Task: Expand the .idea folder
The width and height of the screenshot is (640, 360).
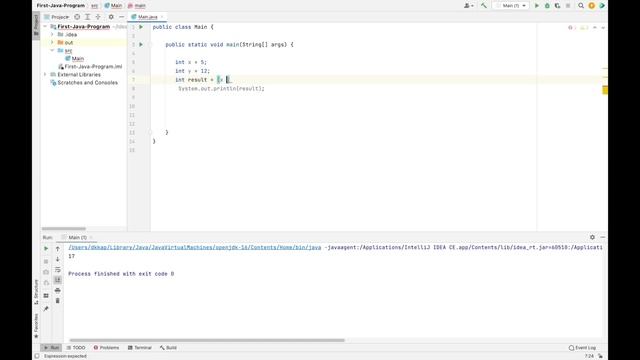Action: click(52, 35)
